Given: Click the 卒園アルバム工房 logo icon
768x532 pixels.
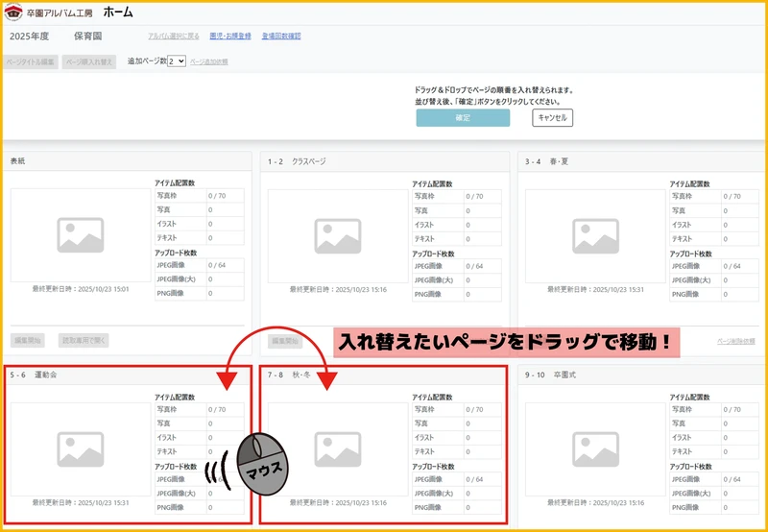Looking at the screenshot, I should [13, 12].
